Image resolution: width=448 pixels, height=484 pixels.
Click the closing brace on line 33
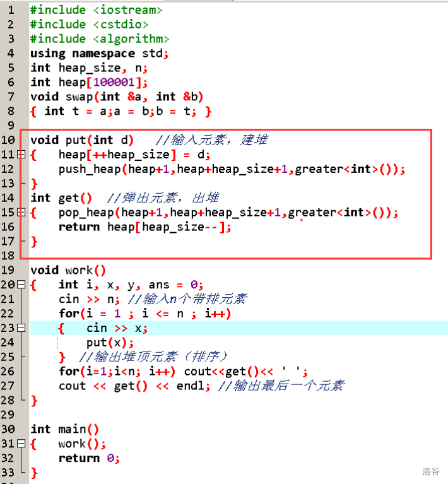tap(34, 473)
